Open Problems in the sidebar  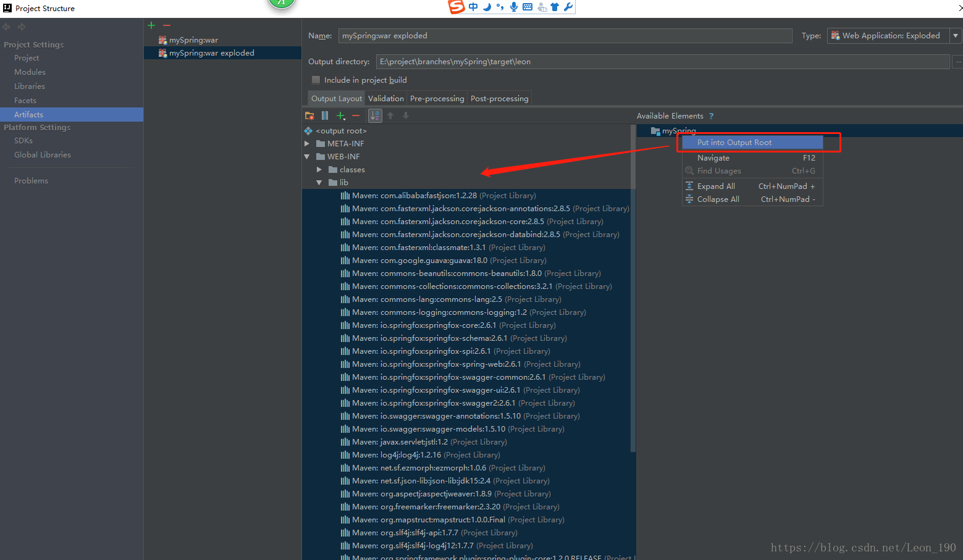click(x=31, y=181)
